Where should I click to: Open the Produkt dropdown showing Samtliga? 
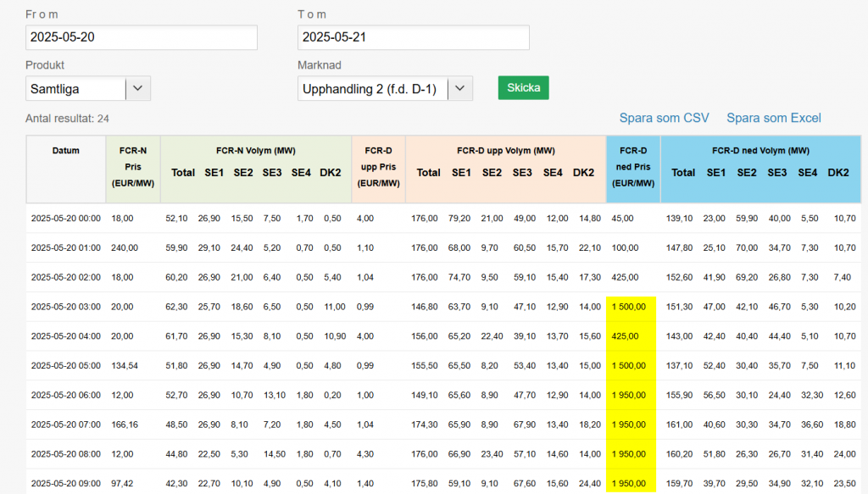click(88, 88)
